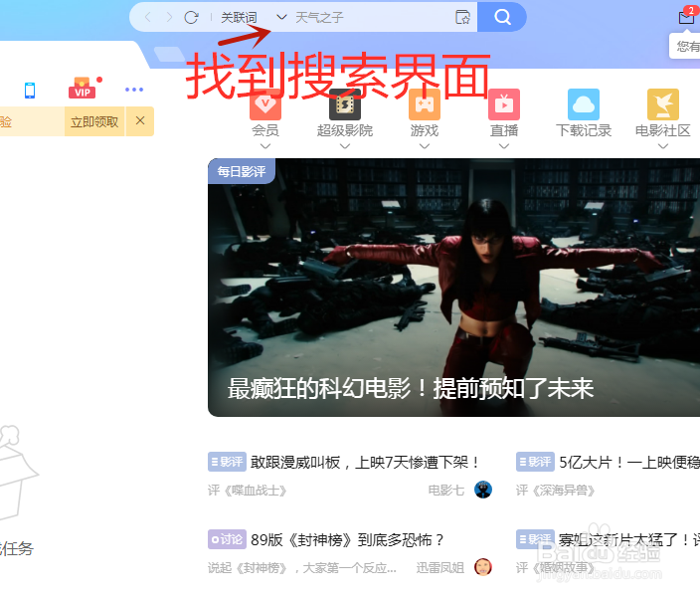Click the 关联词 label in search bar
Image resolution: width=700 pixels, height=598 pixels.
(239, 18)
